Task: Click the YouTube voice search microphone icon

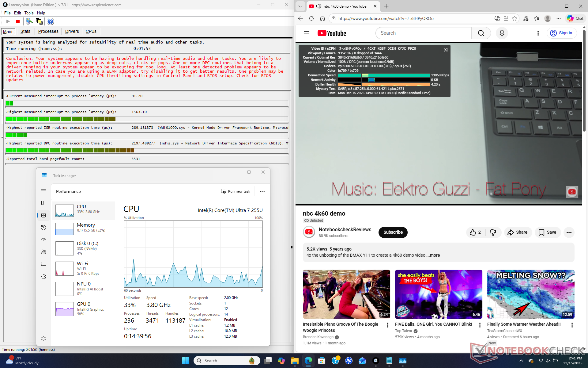Action: pyautogui.click(x=502, y=33)
